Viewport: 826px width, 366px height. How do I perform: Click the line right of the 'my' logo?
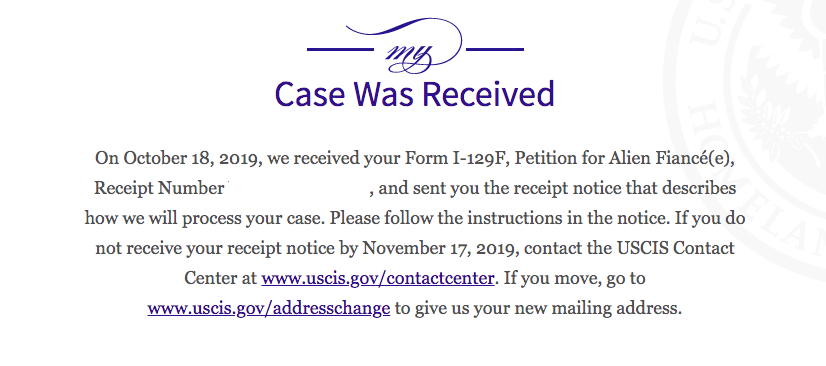coord(495,50)
